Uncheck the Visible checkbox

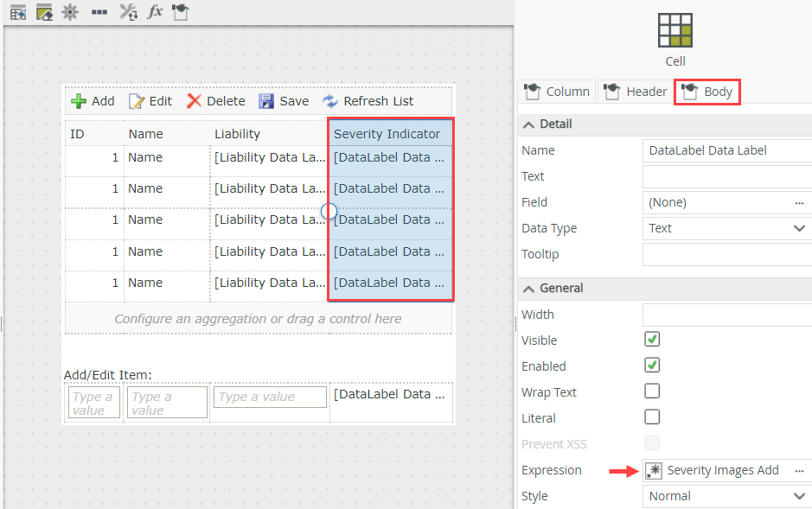tap(652, 340)
